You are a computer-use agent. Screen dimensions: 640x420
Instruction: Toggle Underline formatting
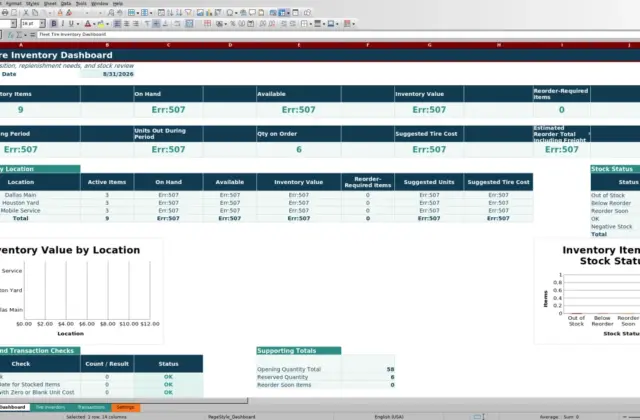point(71,24)
